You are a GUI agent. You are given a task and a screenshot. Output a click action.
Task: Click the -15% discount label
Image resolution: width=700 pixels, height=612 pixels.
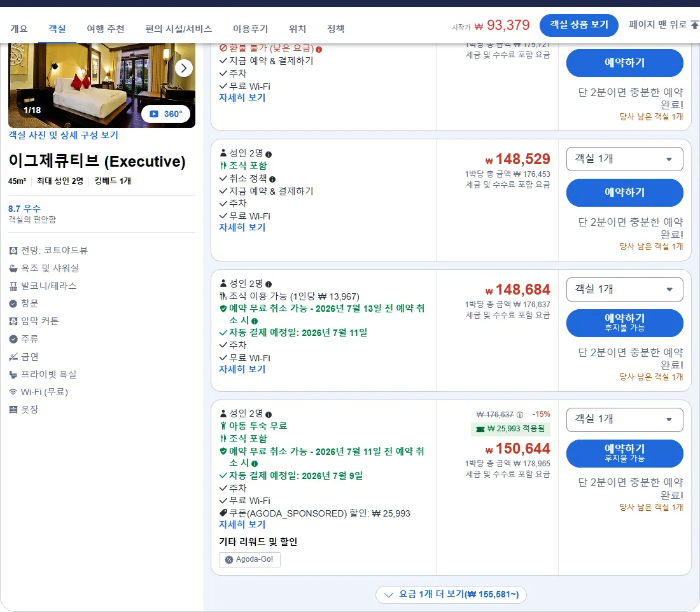tap(541, 414)
